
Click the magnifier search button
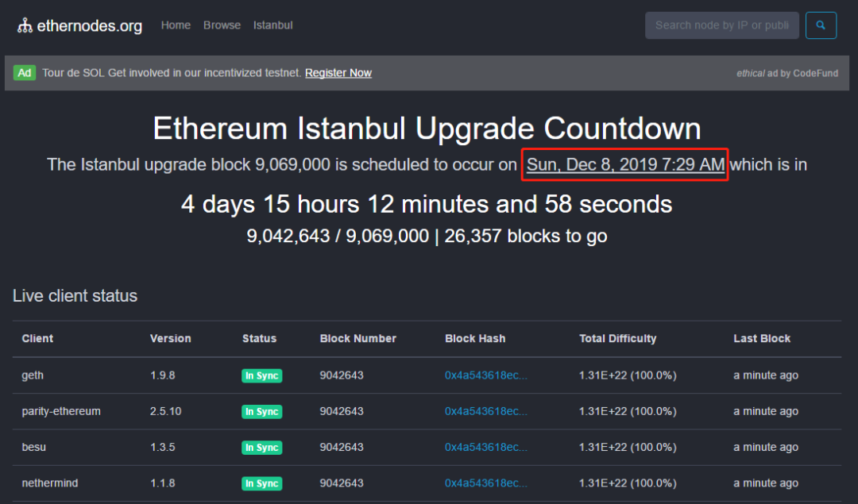821,25
